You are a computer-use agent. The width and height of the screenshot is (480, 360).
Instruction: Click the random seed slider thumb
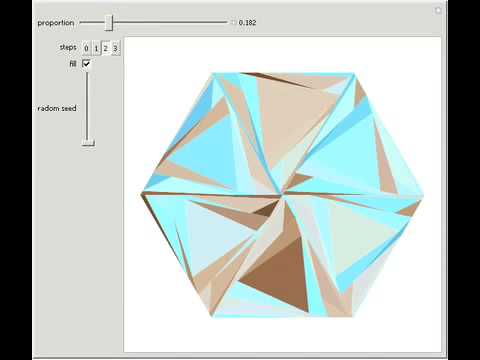click(x=88, y=143)
